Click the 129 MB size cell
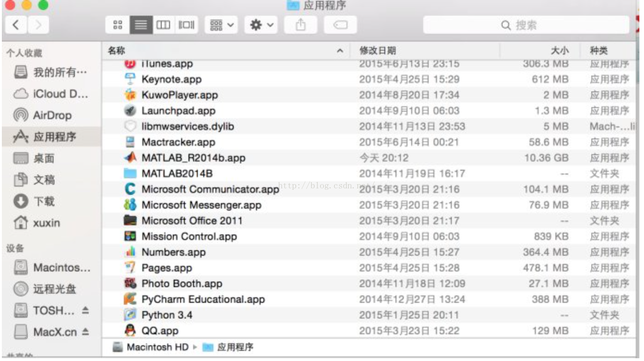 pyautogui.click(x=550, y=331)
